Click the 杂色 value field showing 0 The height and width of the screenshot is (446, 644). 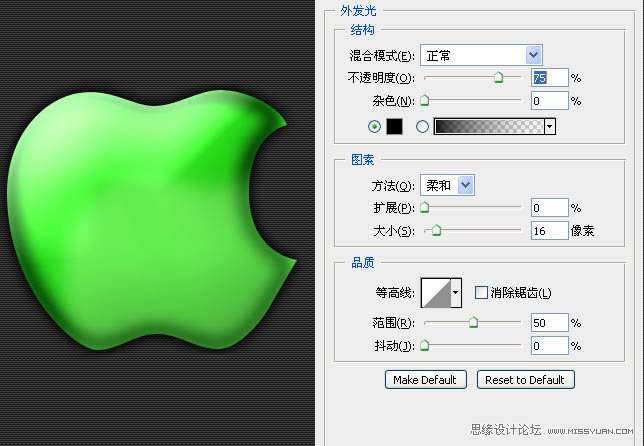(x=550, y=101)
